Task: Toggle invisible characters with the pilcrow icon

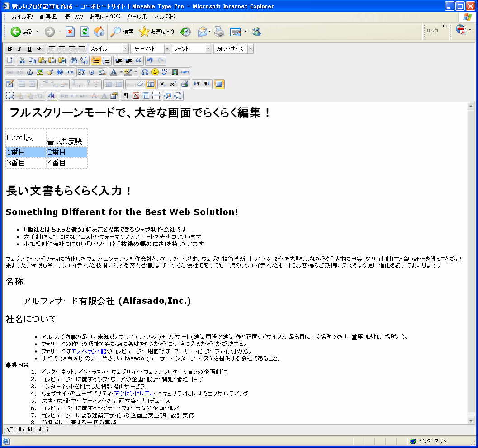Action: (x=126, y=96)
